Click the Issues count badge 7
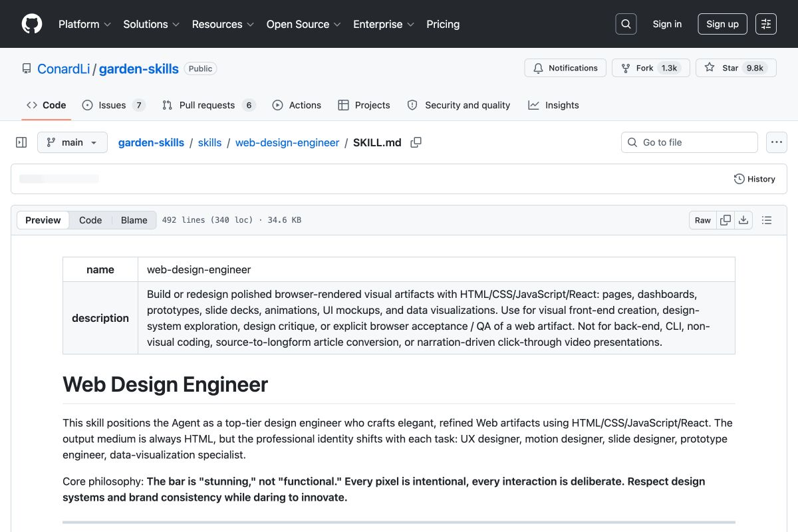Screen dimensions: 798x532 pyautogui.click(x=138, y=105)
